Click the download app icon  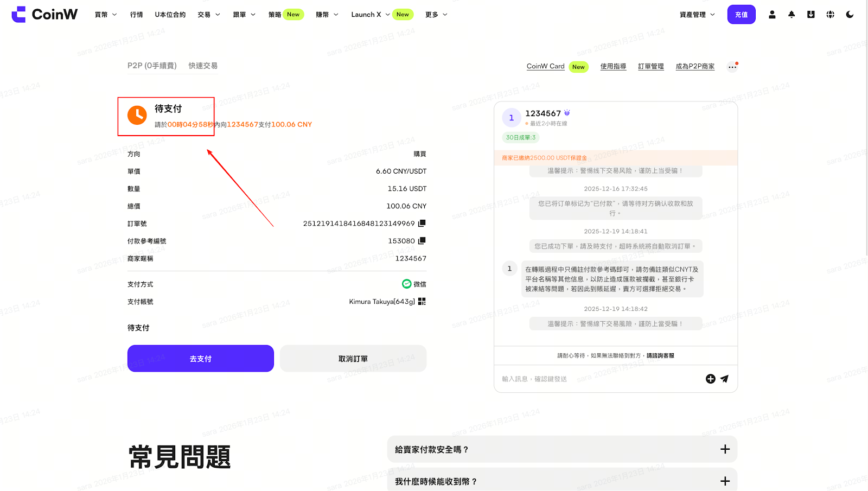[810, 15]
